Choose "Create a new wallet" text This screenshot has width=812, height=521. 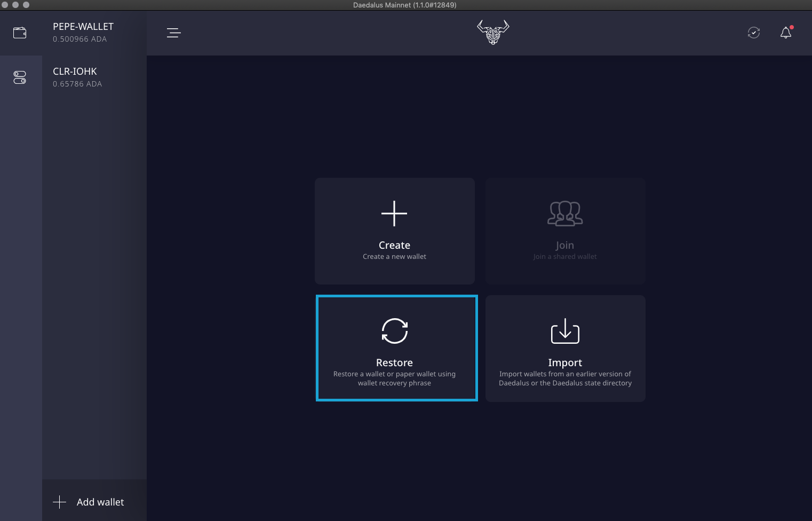(394, 257)
